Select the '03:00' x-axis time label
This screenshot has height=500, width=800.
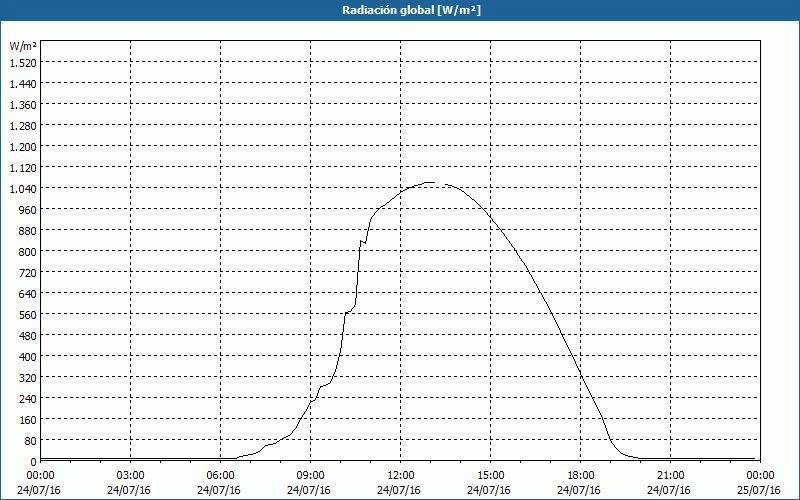[129, 476]
